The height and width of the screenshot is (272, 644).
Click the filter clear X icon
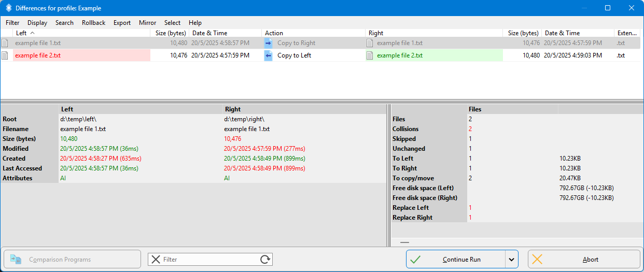(156, 260)
